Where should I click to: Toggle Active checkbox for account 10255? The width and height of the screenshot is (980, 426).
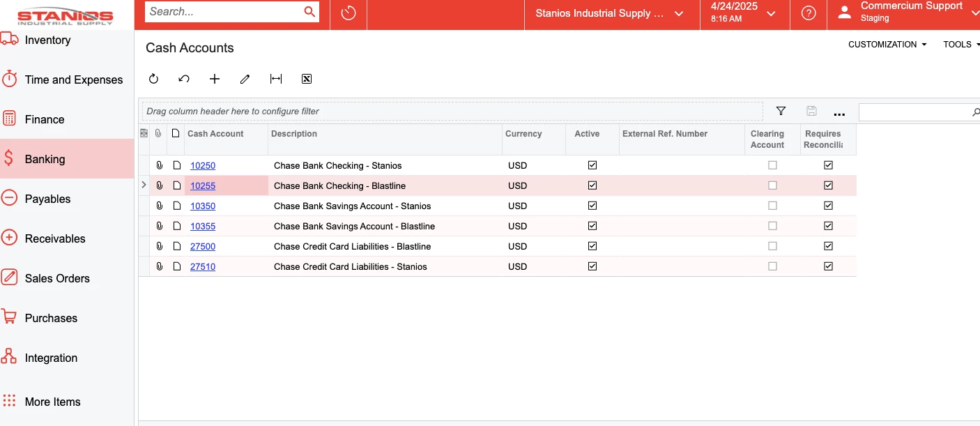[592, 185]
